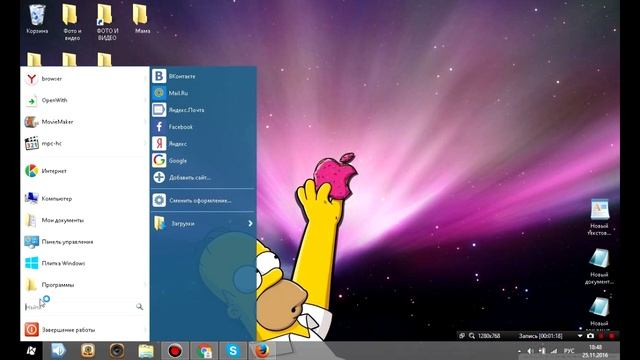Open Firefox from the taskbar
The width and height of the screenshot is (640, 360).
[262, 351]
